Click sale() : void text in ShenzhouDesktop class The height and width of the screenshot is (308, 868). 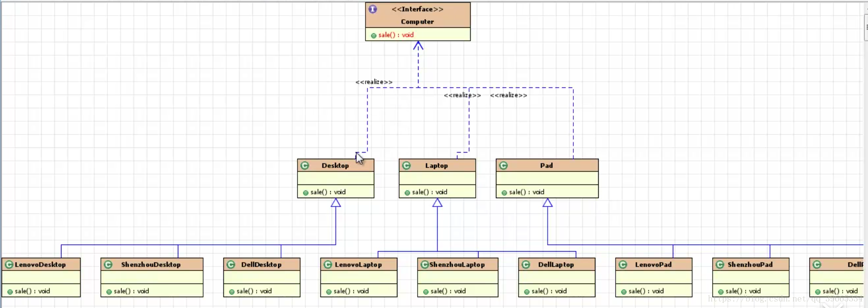[x=131, y=291]
